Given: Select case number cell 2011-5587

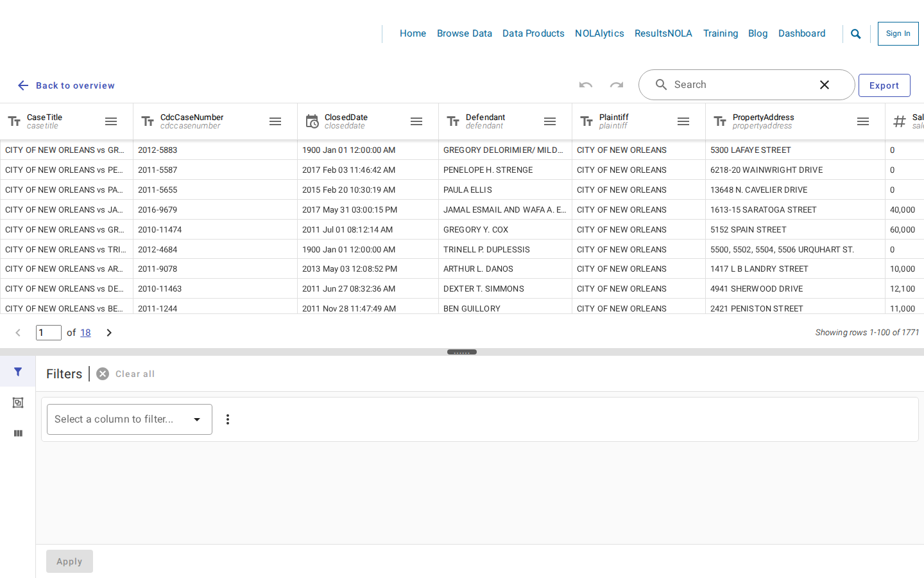Looking at the screenshot, I should click(x=215, y=170).
